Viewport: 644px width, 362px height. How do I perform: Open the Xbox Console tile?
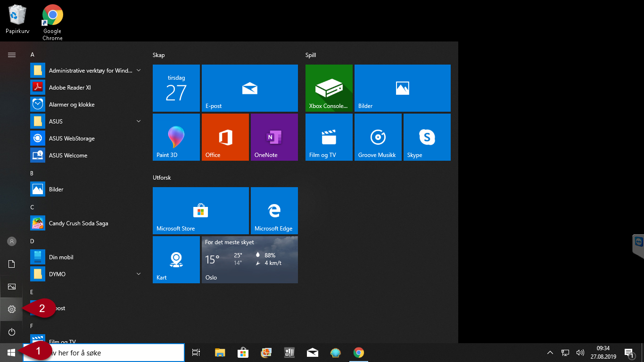329,88
